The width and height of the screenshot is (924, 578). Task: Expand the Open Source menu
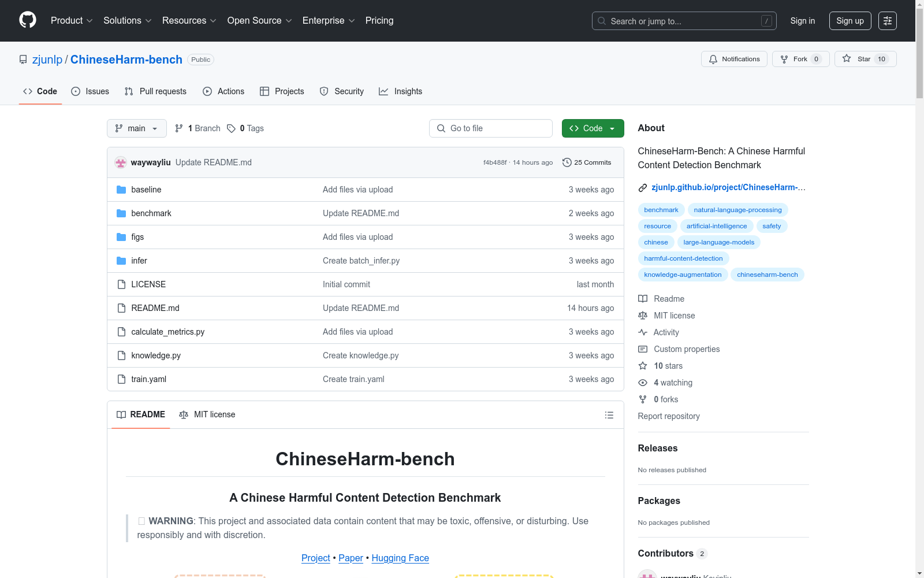coord(260,21)
